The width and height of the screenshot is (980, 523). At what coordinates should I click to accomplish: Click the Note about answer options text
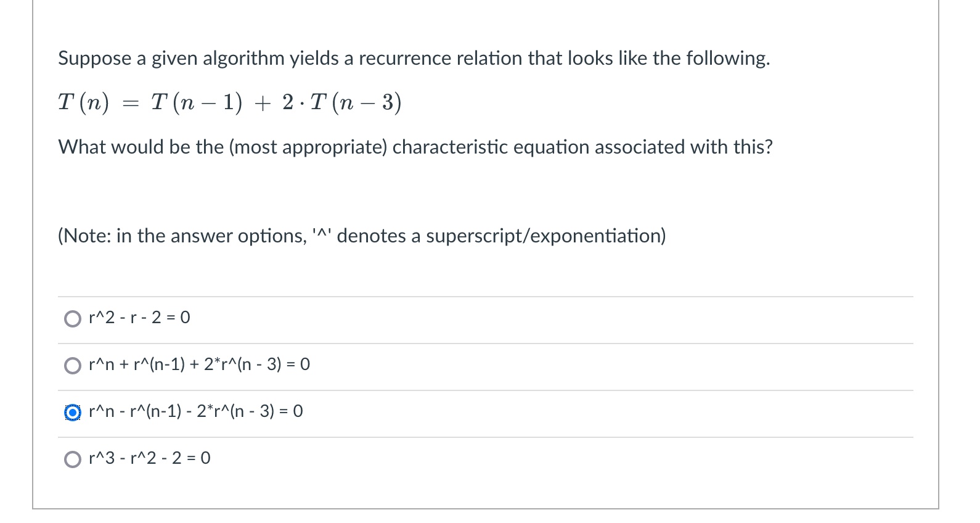(x=362, y=236)
